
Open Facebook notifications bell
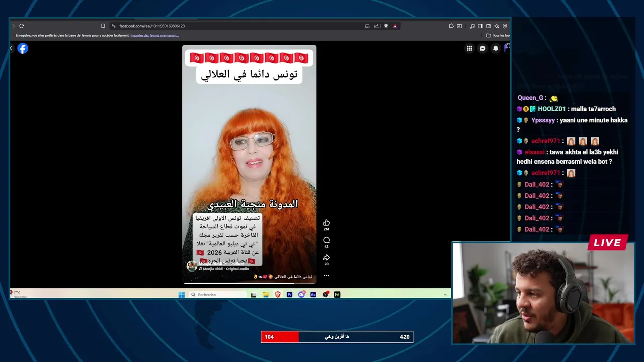(496, 48)
